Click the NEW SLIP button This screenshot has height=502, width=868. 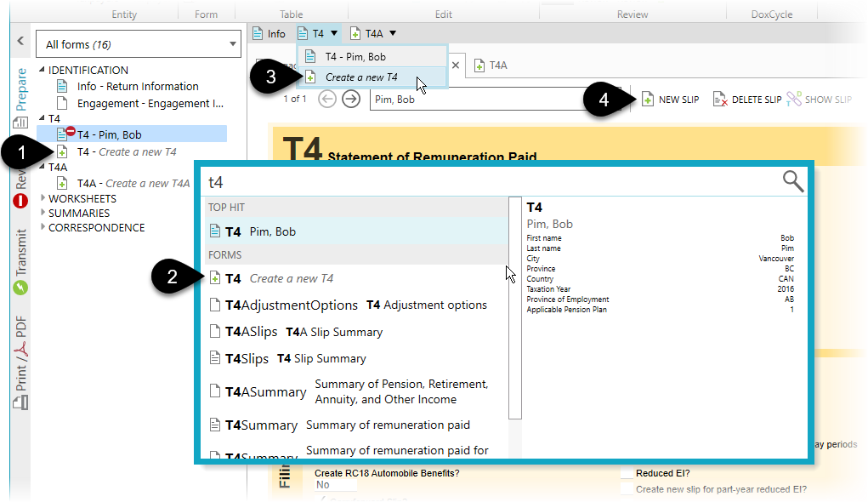[x=671, y=100]
